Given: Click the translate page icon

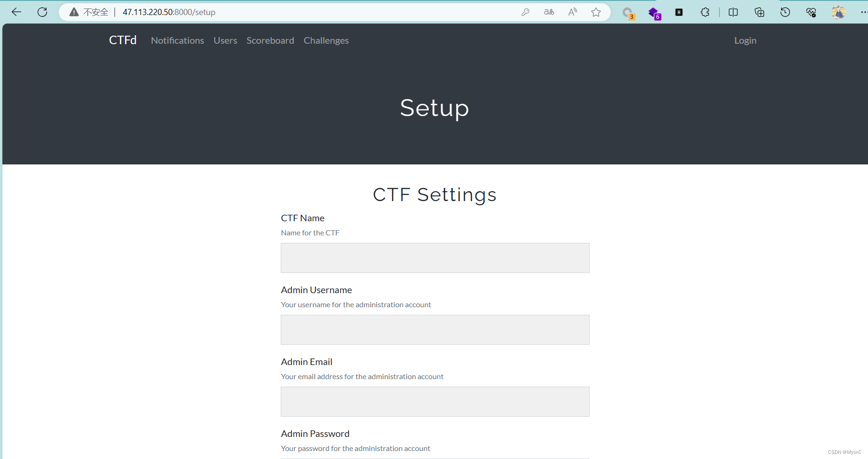Looking at the screenshot, I should pos(549,12).
